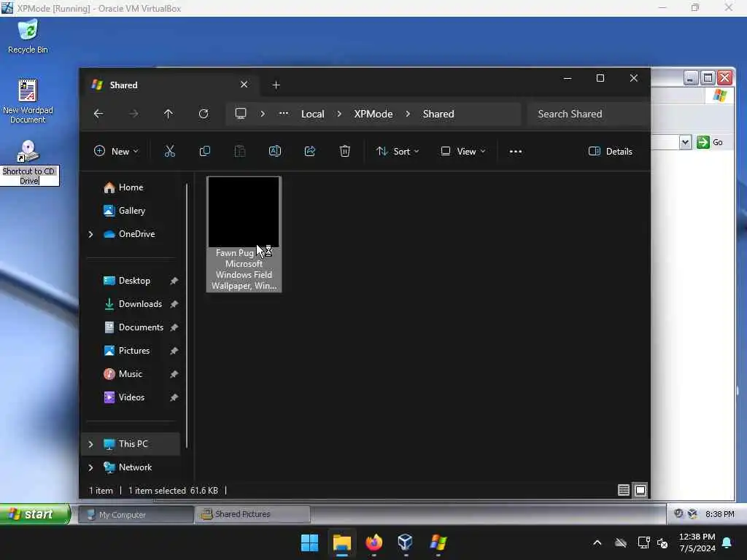Image resolution: width=747 pixels, height=560 pixels.
Task: Click the Local breadcrumb
Action: 312,114
